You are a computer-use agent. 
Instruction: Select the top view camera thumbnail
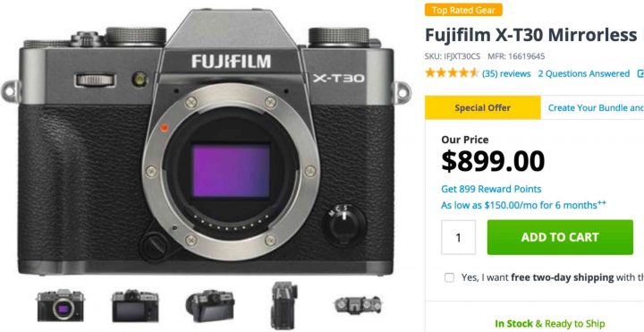[358, 305]
